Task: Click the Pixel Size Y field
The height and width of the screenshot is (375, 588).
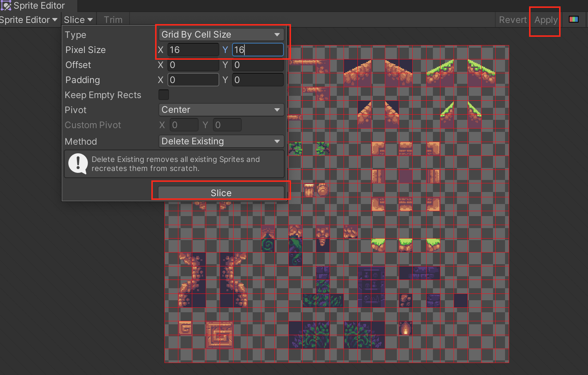Action: (258, 50)
